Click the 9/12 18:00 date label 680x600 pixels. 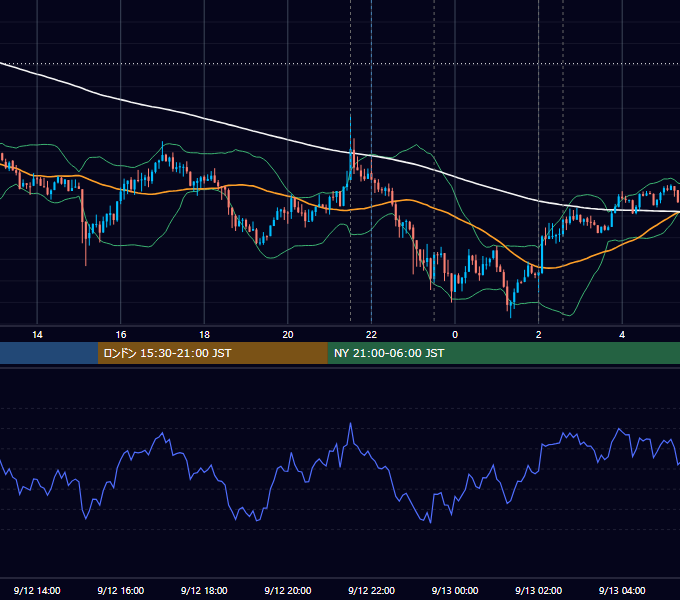pyautogui.click(x=204, y=590)
